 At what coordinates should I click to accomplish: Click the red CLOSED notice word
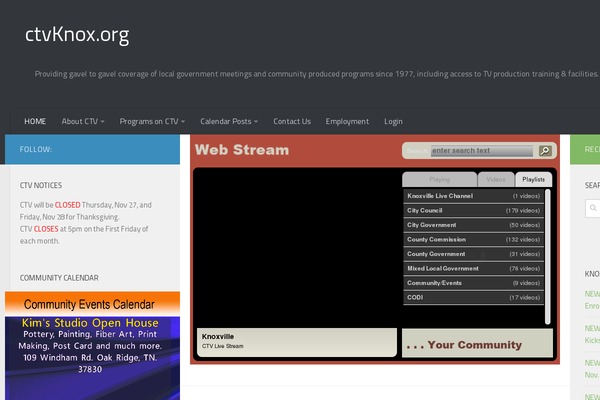67,205
